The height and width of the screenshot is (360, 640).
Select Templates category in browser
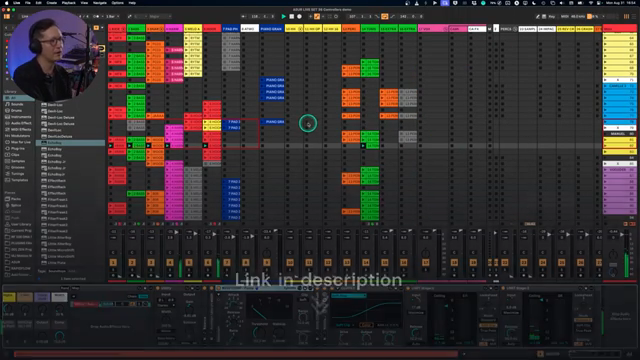pyautogui.click(x=19, y=180)
